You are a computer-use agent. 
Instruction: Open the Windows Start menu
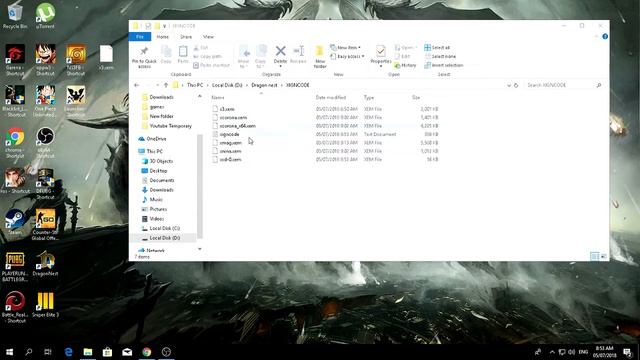pos(9,352)
